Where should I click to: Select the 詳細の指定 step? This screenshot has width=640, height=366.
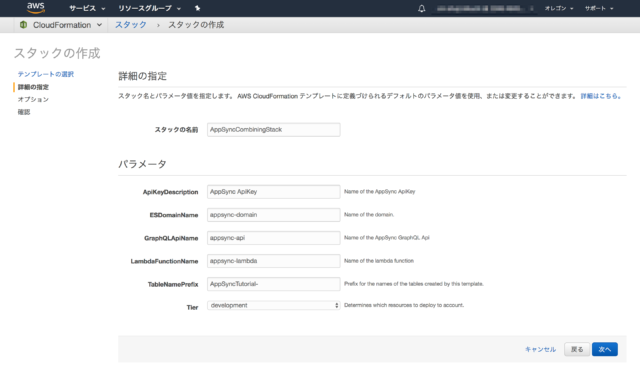pyautogui.click(x=33, y=87)
